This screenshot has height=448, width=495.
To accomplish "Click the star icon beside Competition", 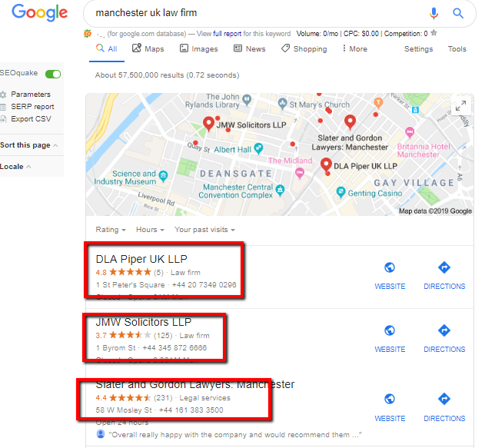I will pos(434,33).
